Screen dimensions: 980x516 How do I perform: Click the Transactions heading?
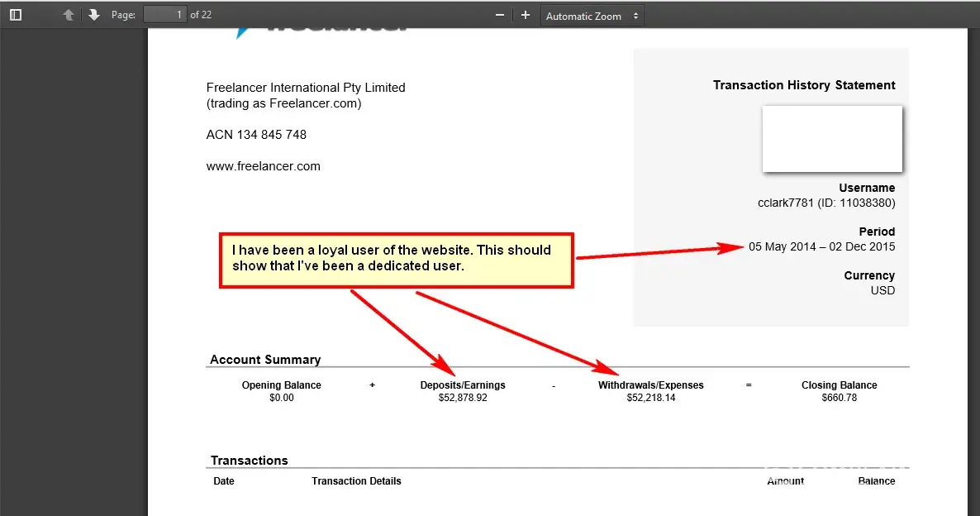point(250,461)
